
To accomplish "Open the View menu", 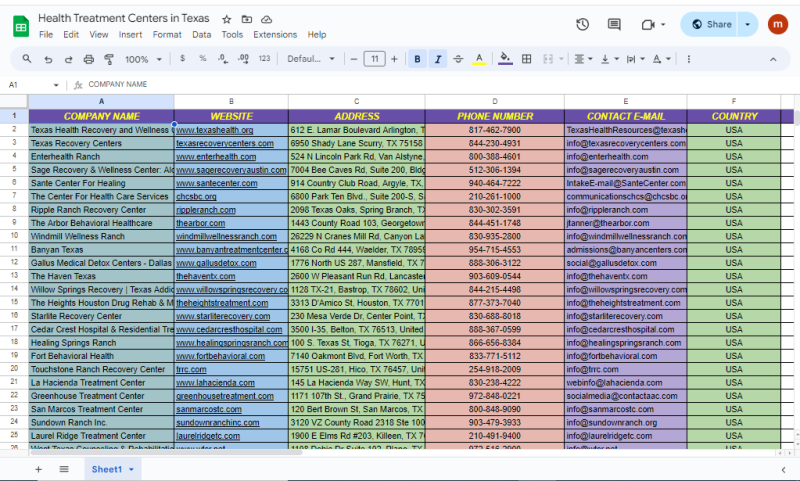I will (x=98, y=35).
